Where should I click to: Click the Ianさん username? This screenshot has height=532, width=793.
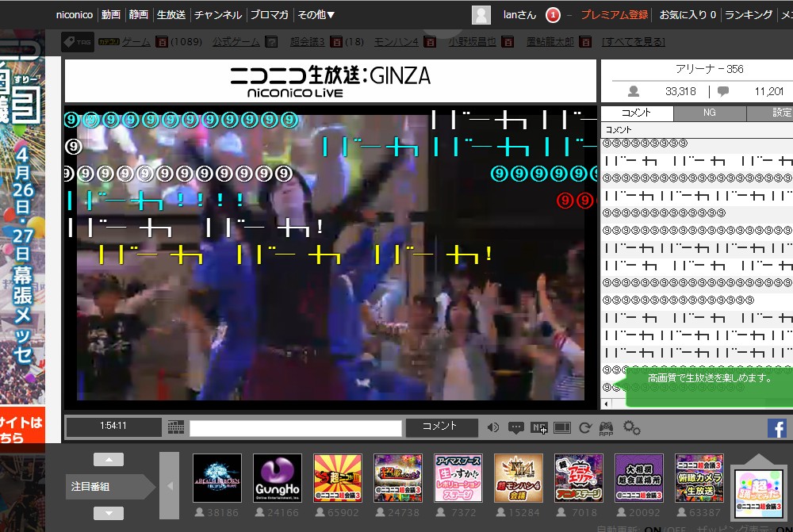click(x=519, y=14)
